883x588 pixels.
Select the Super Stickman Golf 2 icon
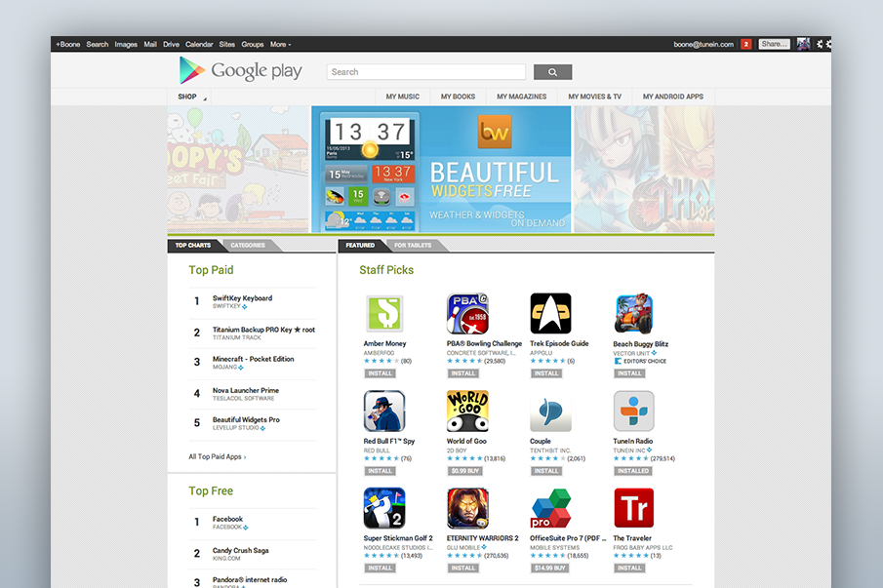click(384, 508)
